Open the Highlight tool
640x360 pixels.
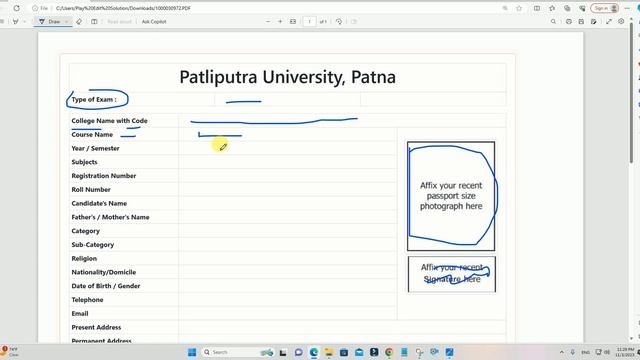pyautogui.click(x=16, y=22)
